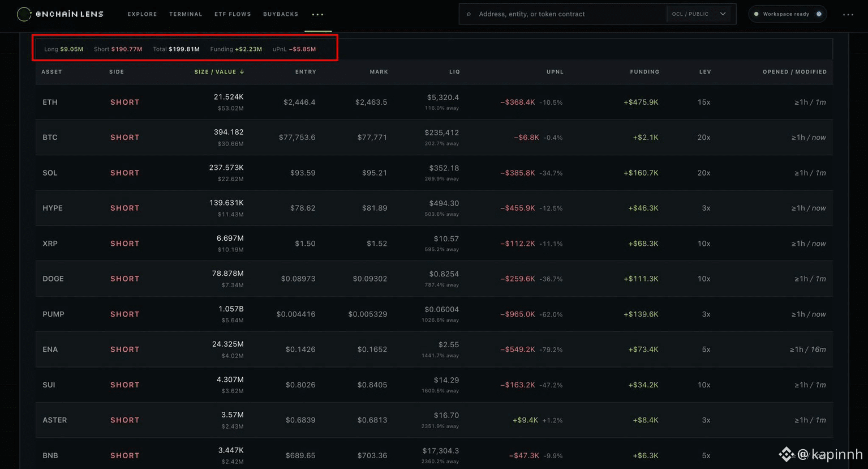This screenshot has height=469, width=868.
Task: Sort by Opened / Modified column header
Action: 794,72
